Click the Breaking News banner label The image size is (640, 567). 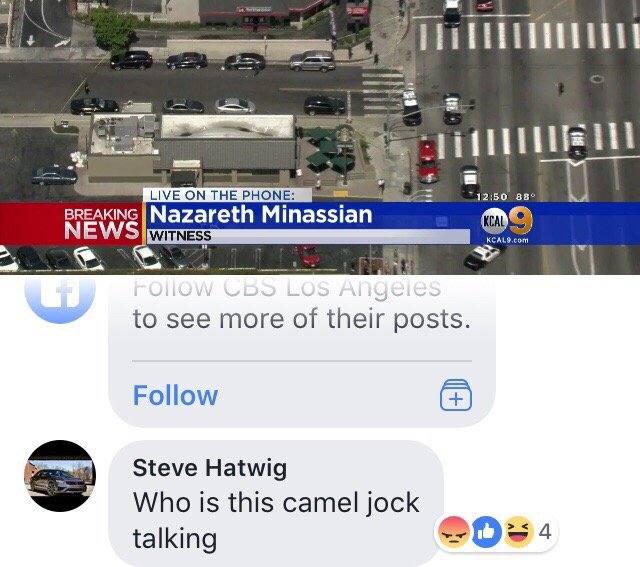tap(101, 223)
